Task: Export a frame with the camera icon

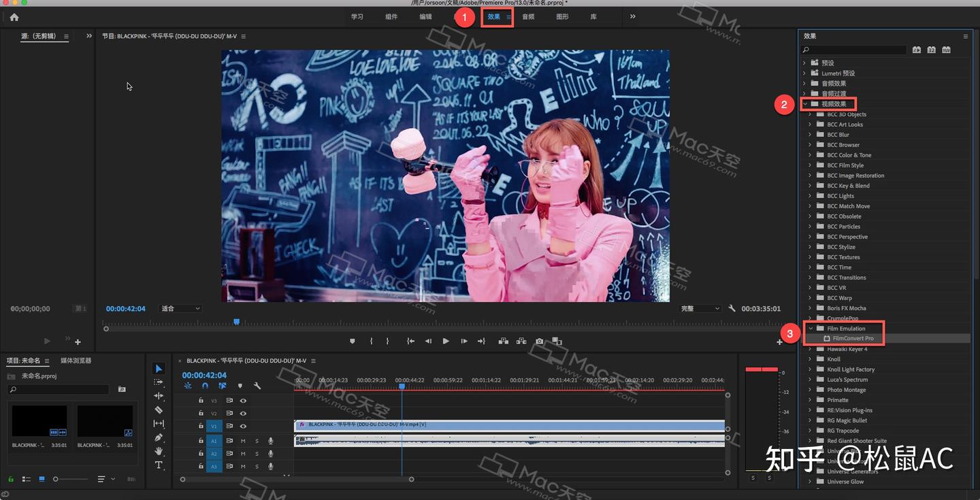Action: coord(540,341)
